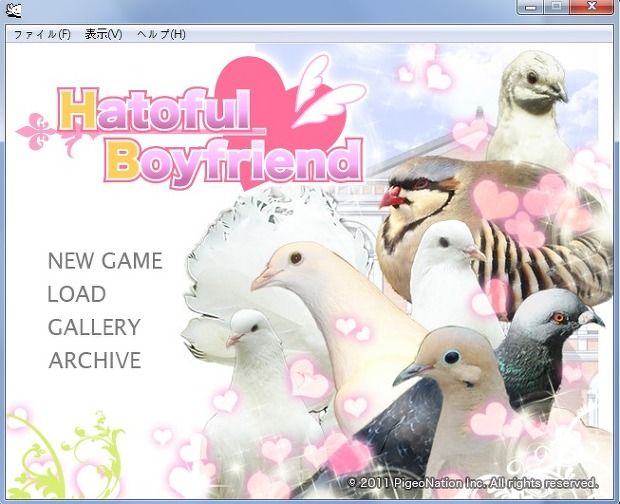Open the ARCHIVE menu entry
The image size is (620, 504).
tap(95, 360)
